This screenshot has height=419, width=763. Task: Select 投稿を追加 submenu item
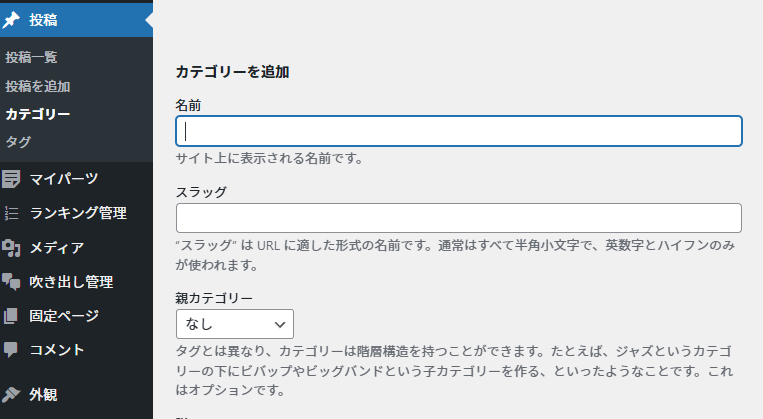38,86
